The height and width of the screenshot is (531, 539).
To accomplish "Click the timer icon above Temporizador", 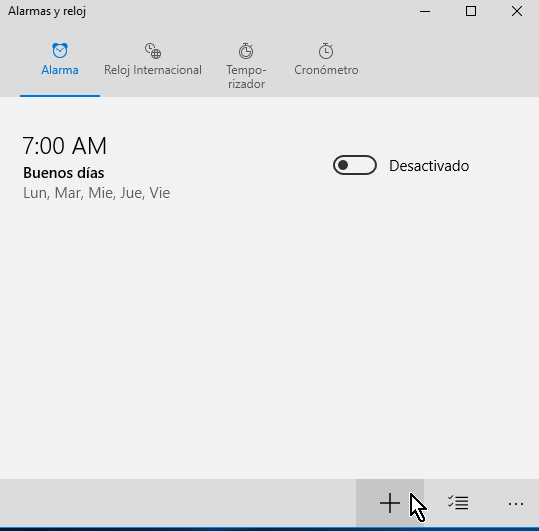I will [x=246, y=51].
